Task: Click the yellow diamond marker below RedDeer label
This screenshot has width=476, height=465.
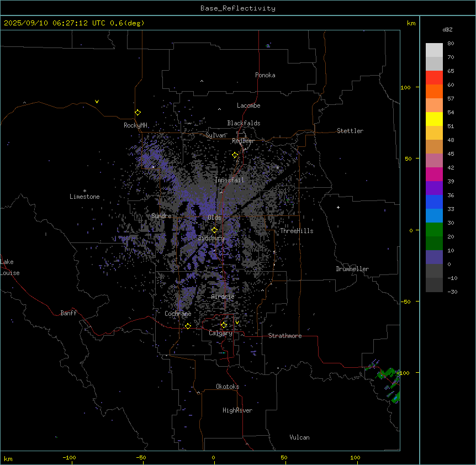Action: pos(235,155)
